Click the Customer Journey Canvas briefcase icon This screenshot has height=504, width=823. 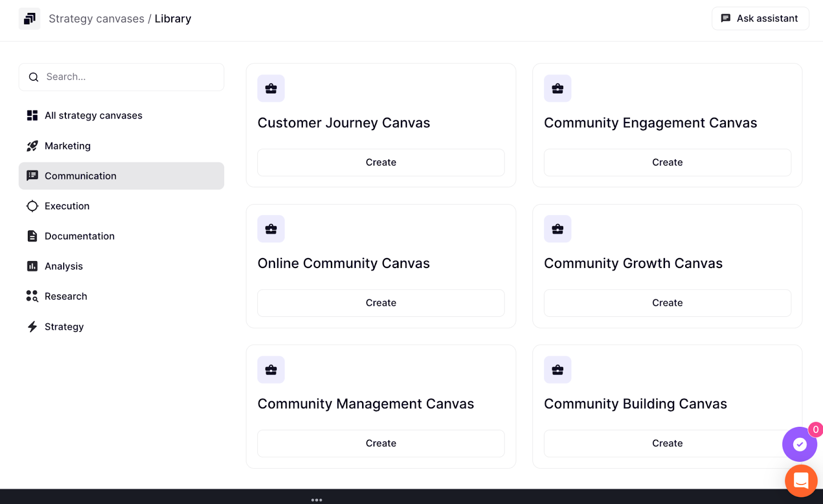point(271,88)
